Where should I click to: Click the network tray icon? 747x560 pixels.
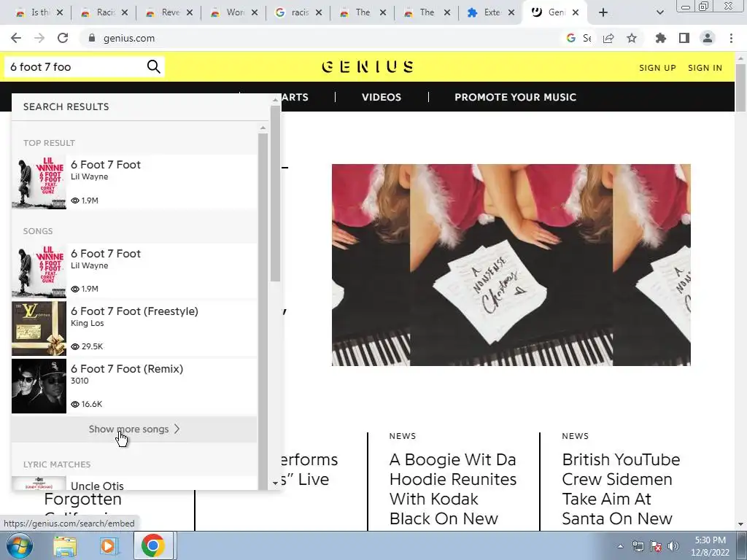(638, 546)
